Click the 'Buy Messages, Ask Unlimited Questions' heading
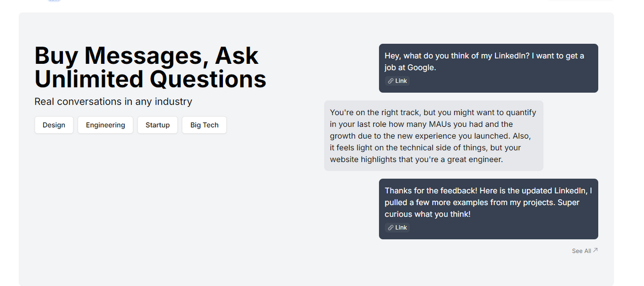 pyautogui.click(x=150, y=67)
